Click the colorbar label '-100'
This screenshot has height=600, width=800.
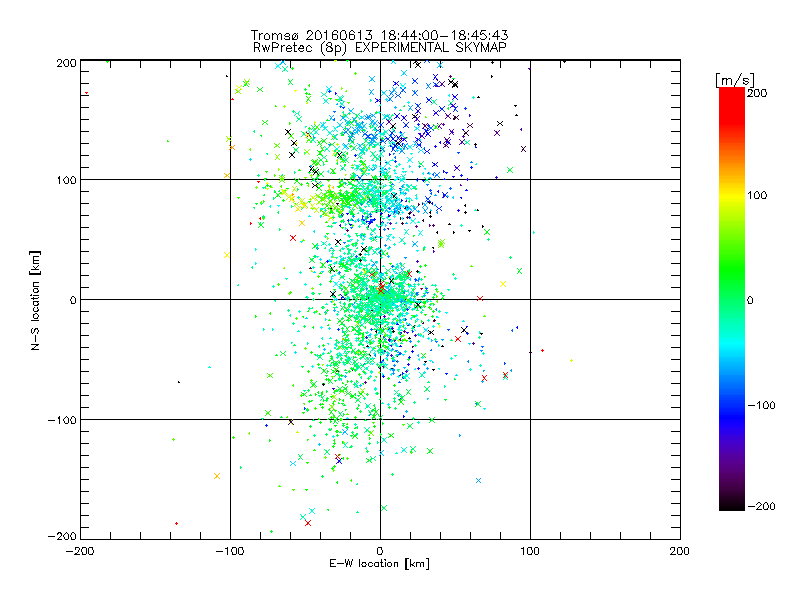[761, 406]
